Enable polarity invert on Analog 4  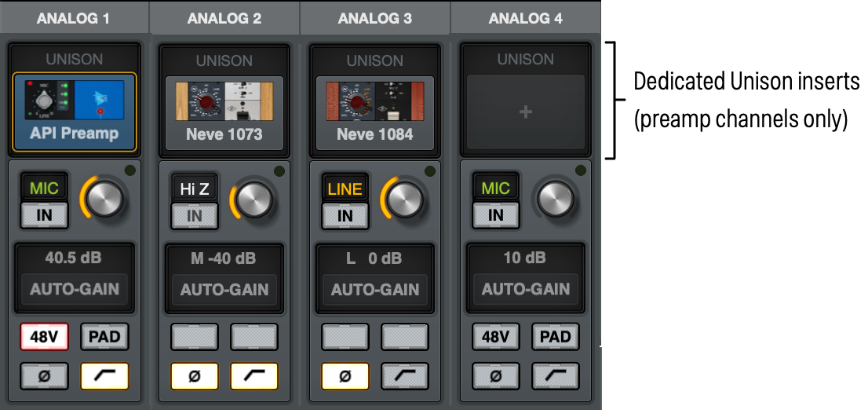click(x=496, y=376)
